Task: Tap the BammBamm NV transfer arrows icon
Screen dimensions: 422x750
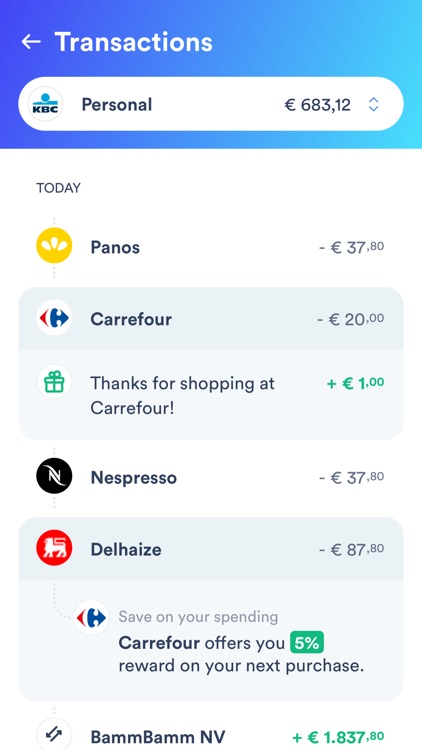Action: point(54,736)
